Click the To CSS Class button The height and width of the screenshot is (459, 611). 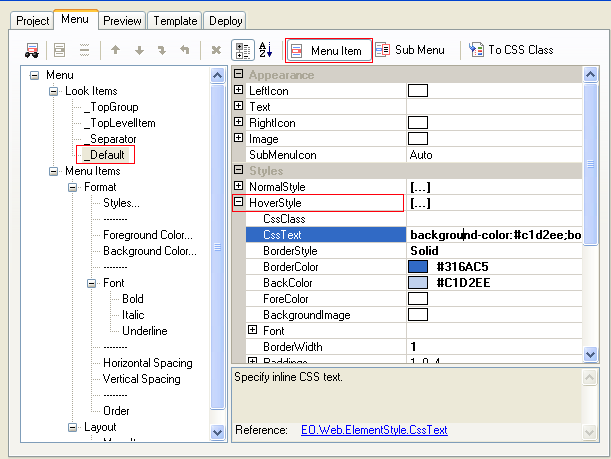click(x=511, y=50)
